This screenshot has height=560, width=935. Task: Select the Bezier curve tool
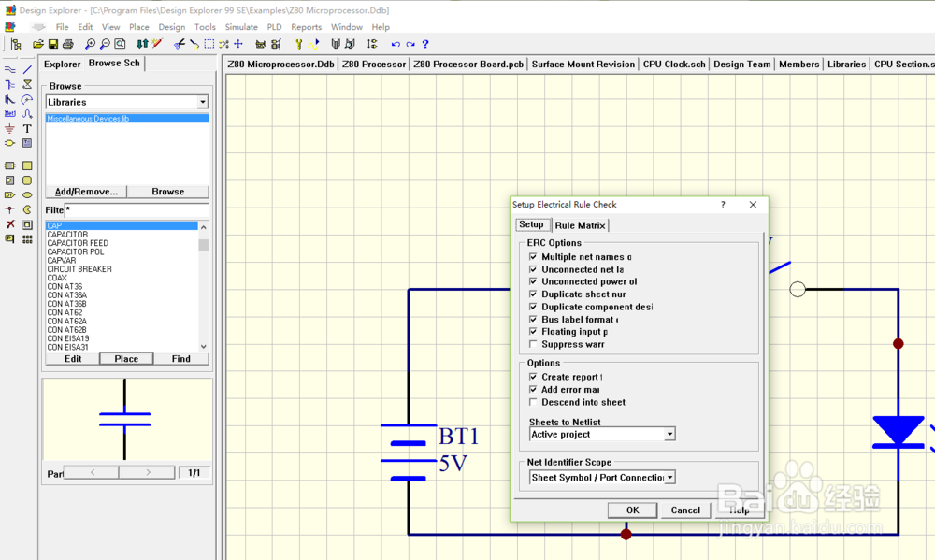[x=27, y=113]
